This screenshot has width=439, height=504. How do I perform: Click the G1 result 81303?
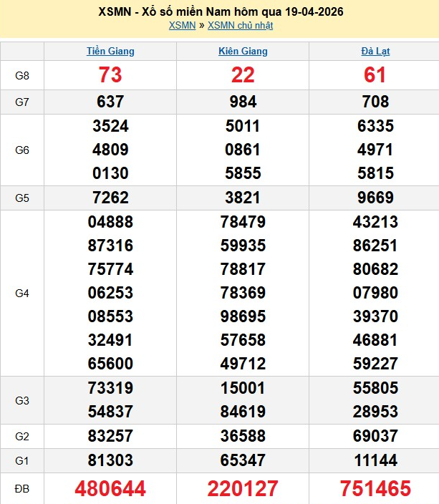(x=110, y=460)
